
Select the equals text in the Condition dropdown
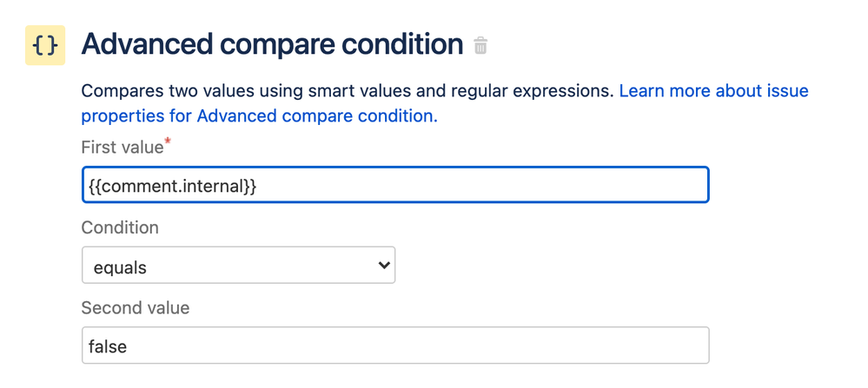click(120, 267)
